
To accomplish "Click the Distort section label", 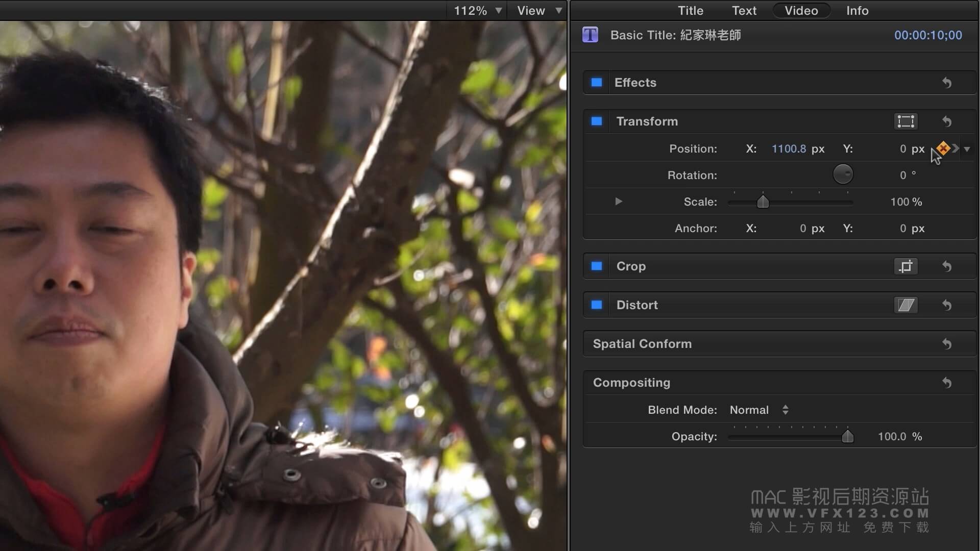I will pos(637,305).
